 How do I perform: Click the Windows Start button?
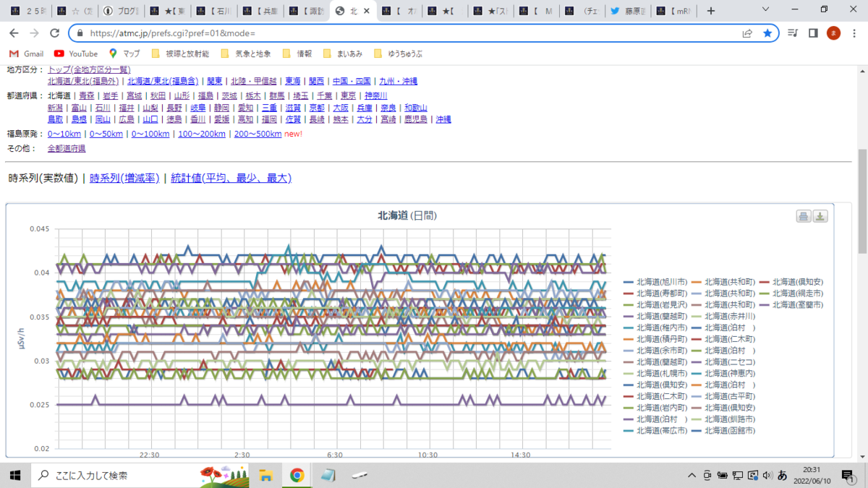tap(14, 475)
